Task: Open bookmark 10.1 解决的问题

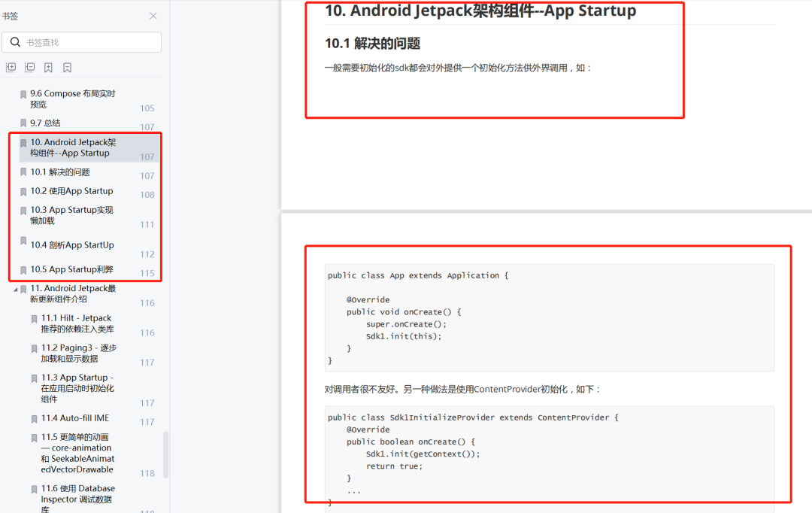Action: click(x=60, y=172)
